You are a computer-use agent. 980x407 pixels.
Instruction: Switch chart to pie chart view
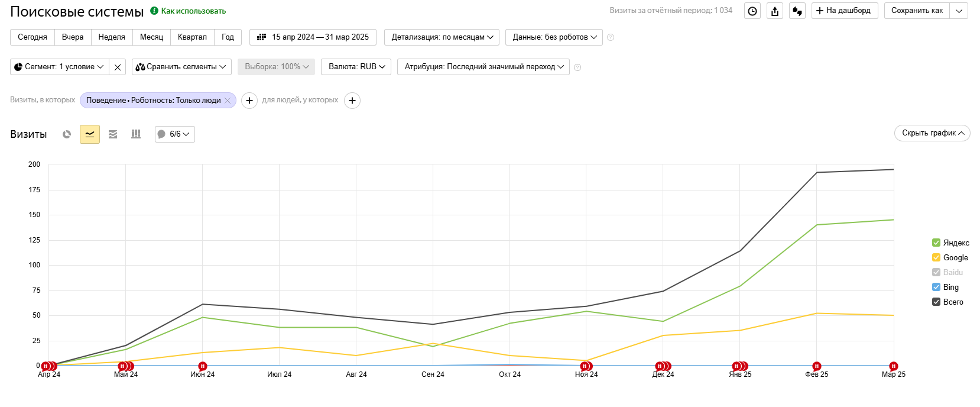[67, 134]
